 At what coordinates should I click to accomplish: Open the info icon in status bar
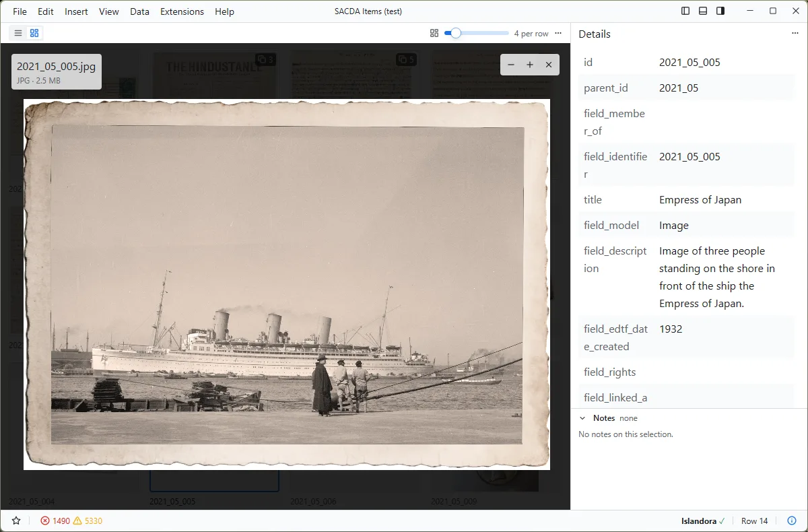tap(792, 521)
